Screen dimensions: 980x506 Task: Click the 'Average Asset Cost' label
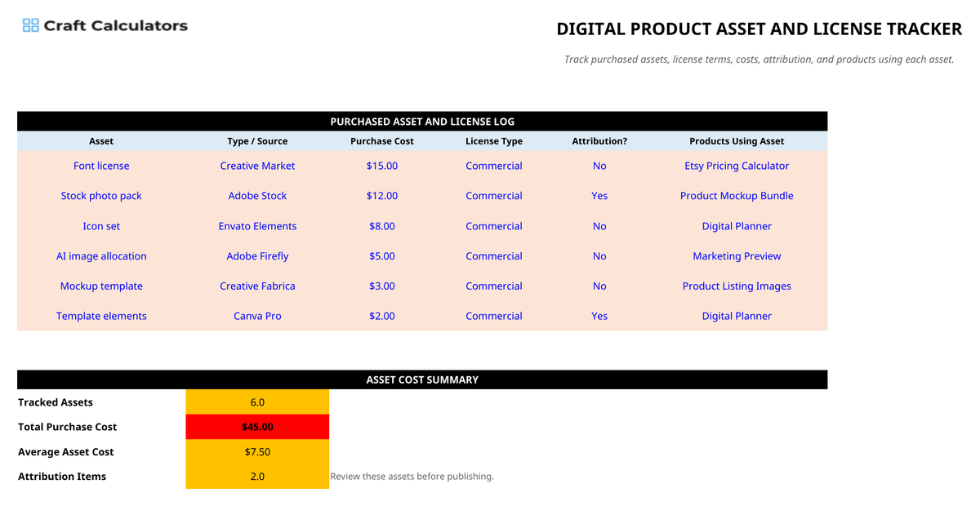click(x=66, y=452)
